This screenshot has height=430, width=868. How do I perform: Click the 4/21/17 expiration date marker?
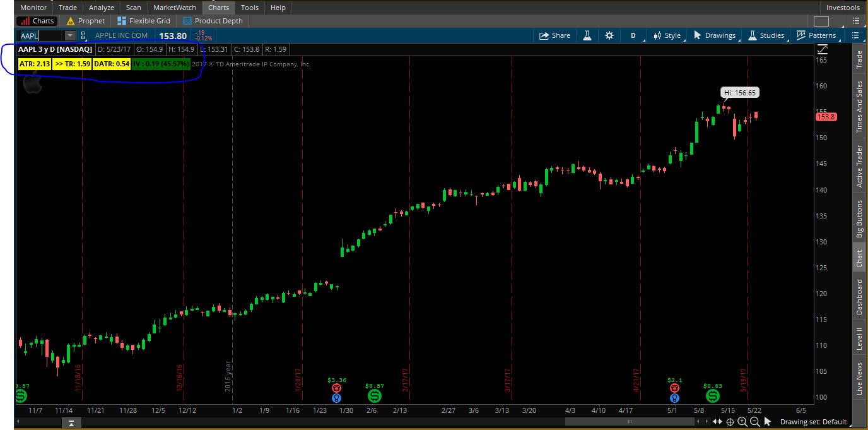coord(636,381)
